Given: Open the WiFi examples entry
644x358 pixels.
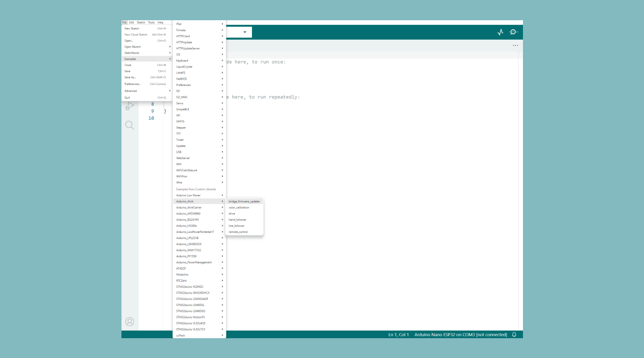Looking at the screenshot, I should (199, 164).
